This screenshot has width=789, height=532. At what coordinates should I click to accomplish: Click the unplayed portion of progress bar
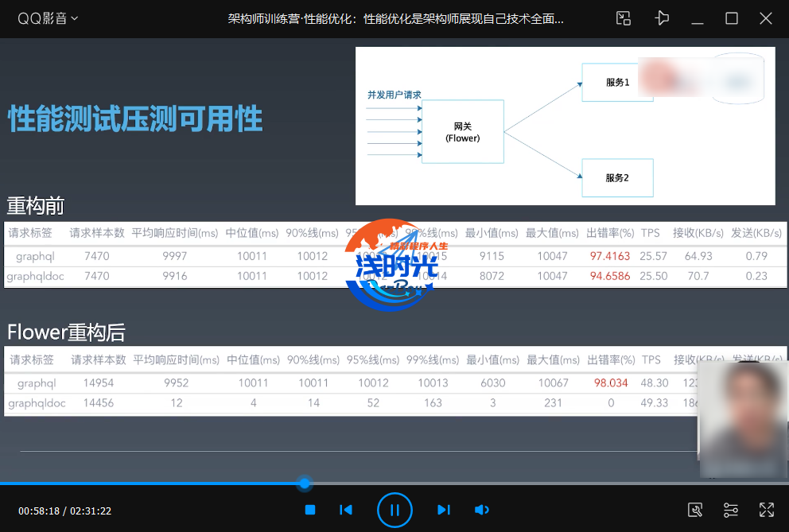point(541,483)
